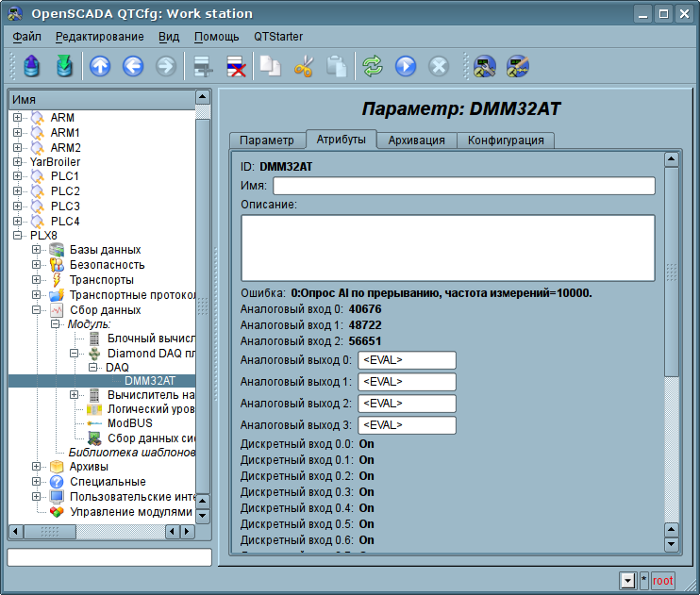This screenshot has height=595, width=700.
Task: Navigate back with the left arrow icon
Action: pos(133,66)
